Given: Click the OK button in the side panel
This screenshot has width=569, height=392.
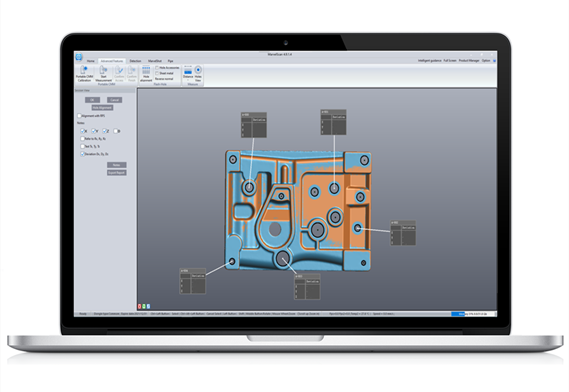Looking at the screenshot, I should tap(92, 100).
